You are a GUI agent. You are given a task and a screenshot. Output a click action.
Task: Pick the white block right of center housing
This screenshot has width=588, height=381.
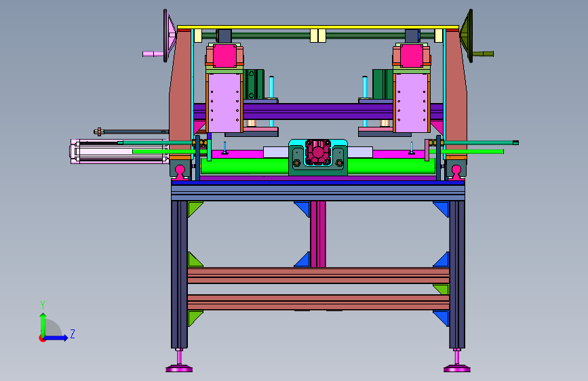point(360,153)
